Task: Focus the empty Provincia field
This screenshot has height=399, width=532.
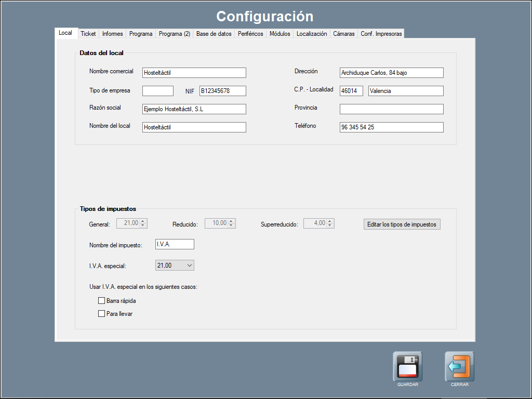Action: 391,109
